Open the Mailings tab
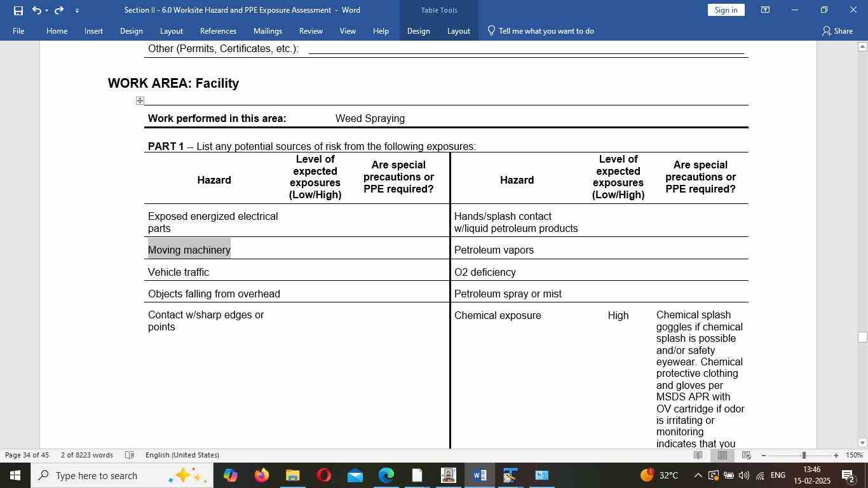 coord(268,31)
